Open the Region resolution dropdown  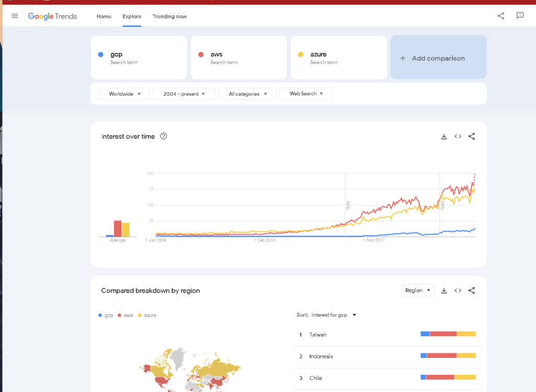pyautogui.click(x=418, y=290)
